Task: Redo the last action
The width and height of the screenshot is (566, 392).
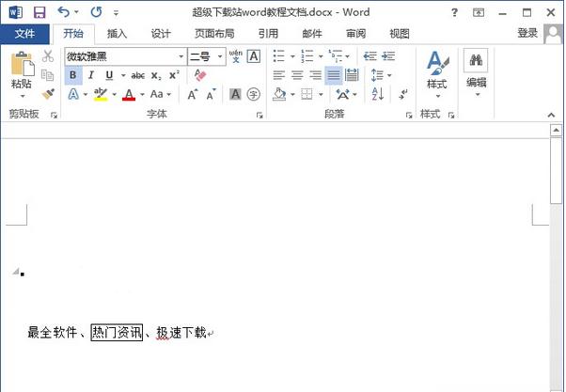Action: [x=96, y=12]
